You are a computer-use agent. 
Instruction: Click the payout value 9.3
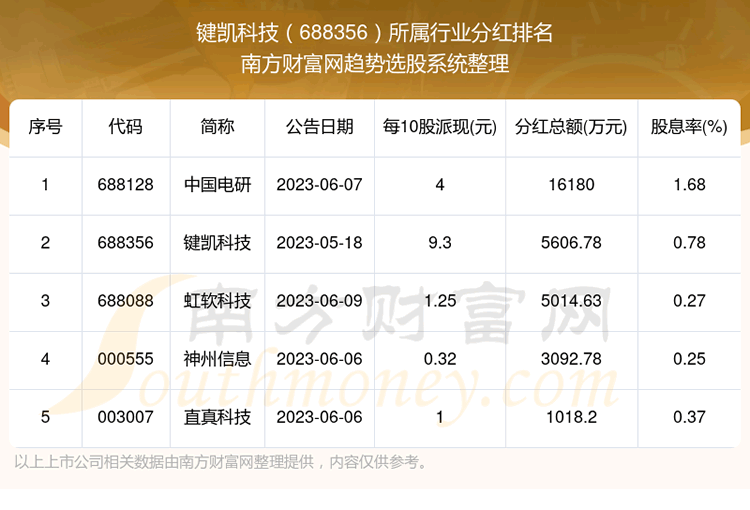click(440, 243)
